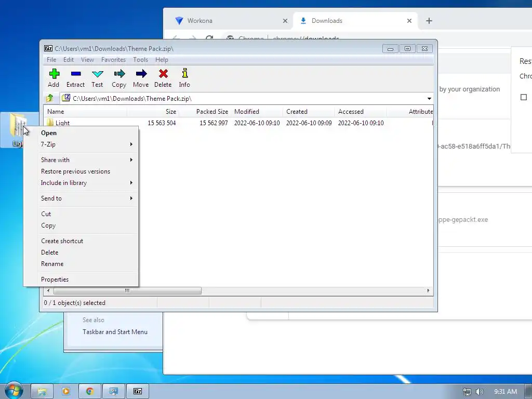Sort by the Name column header

pyautogui.click(x=85, y=112)
